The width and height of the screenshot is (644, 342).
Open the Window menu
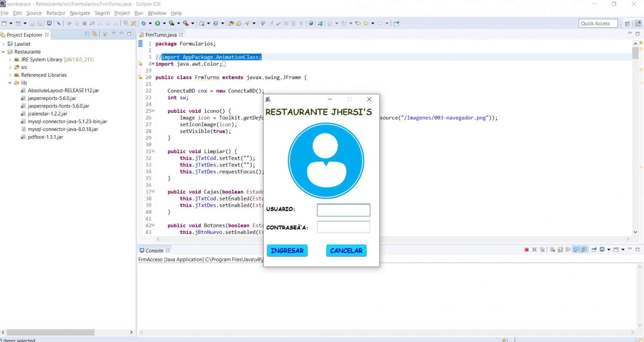tap(157, 13)
